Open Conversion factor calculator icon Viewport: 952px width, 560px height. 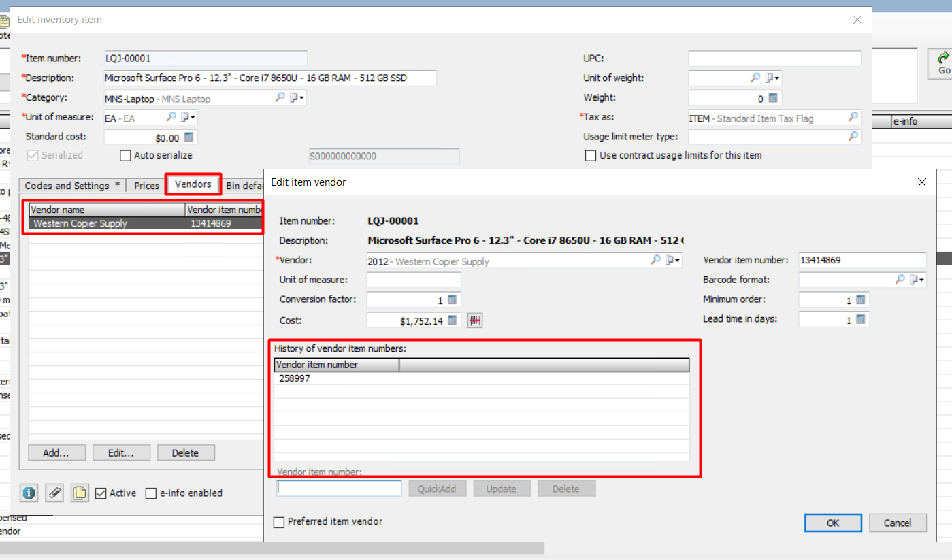453,299
